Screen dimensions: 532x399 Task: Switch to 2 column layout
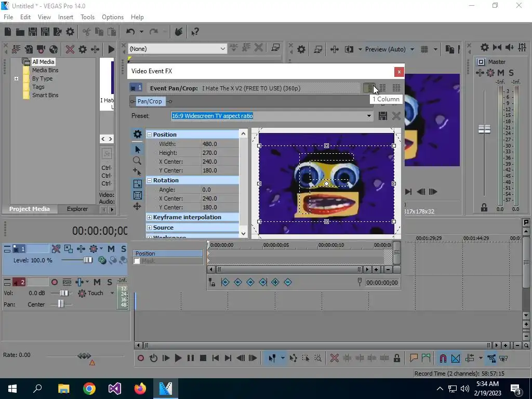coord(382,88)
